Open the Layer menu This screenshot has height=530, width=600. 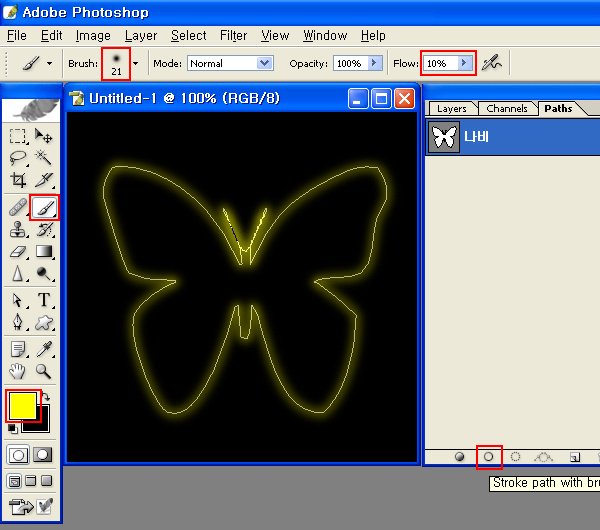(x=141, y=36)
